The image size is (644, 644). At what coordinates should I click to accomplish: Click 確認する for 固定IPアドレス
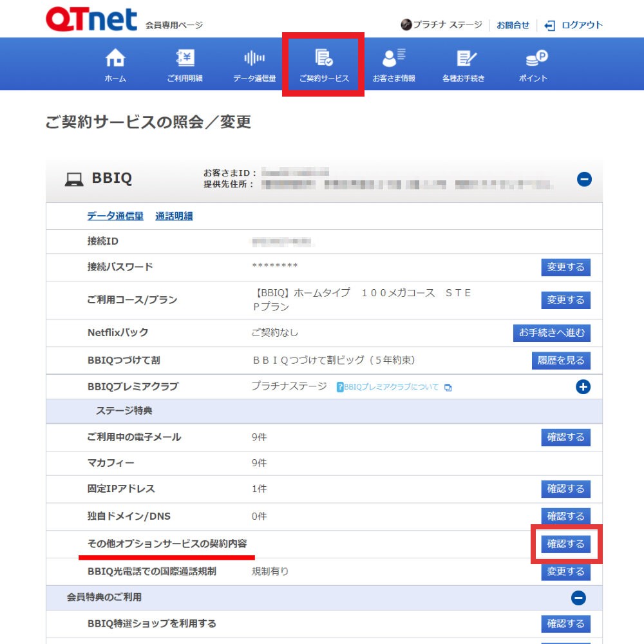[565, 489]
